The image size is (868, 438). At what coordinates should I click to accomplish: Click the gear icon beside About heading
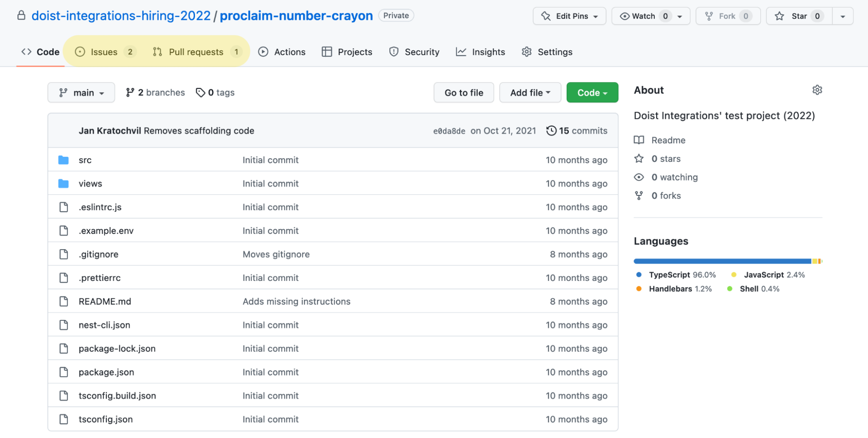[817, 90]
